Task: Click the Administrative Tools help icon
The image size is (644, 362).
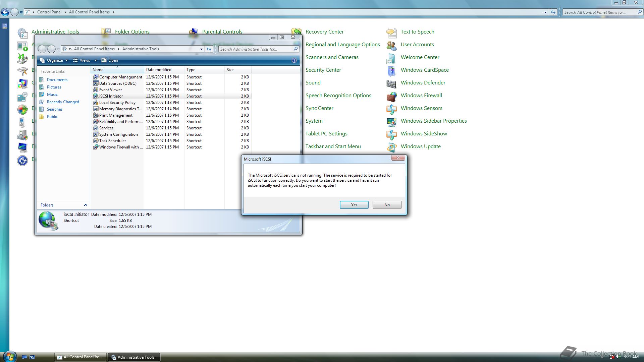Action: pos(294,60)
